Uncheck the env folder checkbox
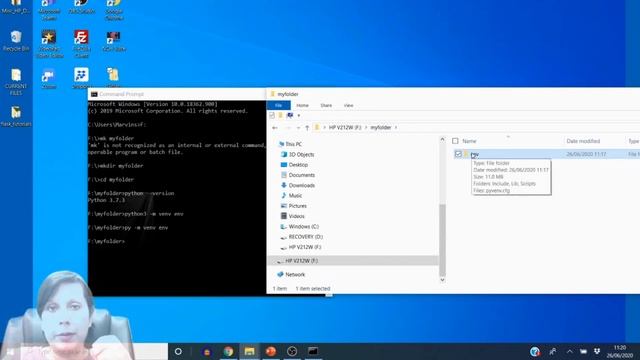This screenshot has width=640, height=360. [x=458, y=154]
